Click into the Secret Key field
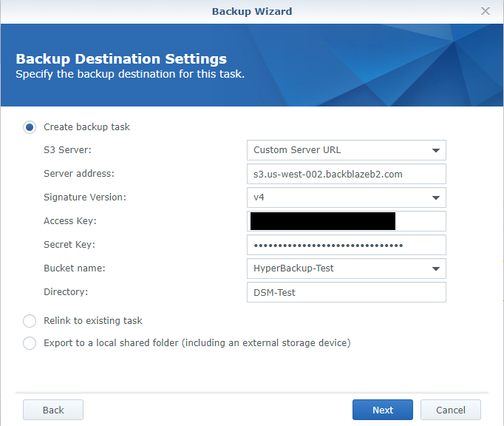Screen dimensions: 504x426 346,245
